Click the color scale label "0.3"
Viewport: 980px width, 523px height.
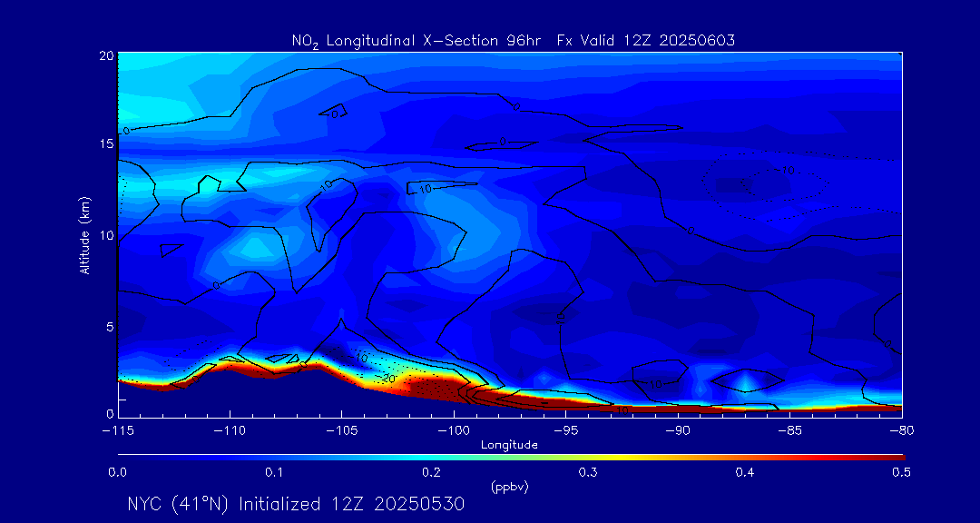point(588,473)
